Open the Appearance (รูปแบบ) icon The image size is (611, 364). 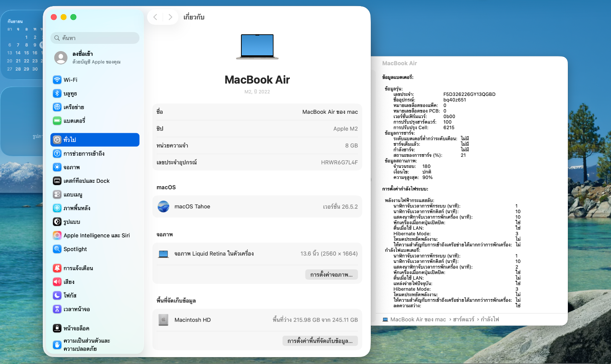tap(57, 222)
